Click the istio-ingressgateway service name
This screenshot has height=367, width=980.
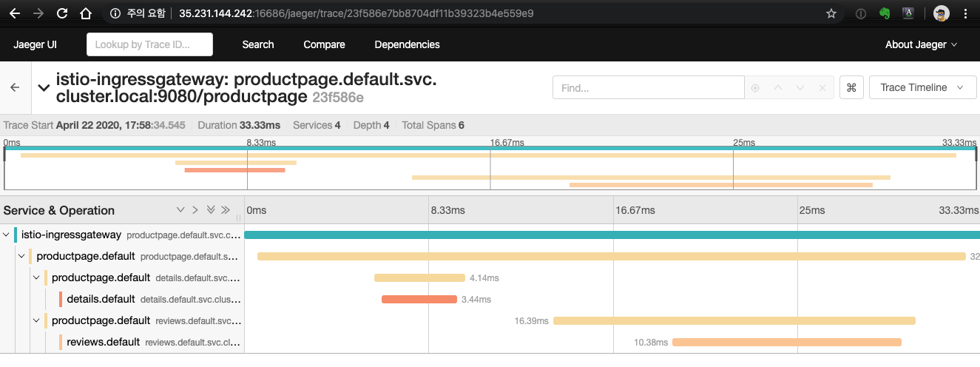[x=71, y=235]
